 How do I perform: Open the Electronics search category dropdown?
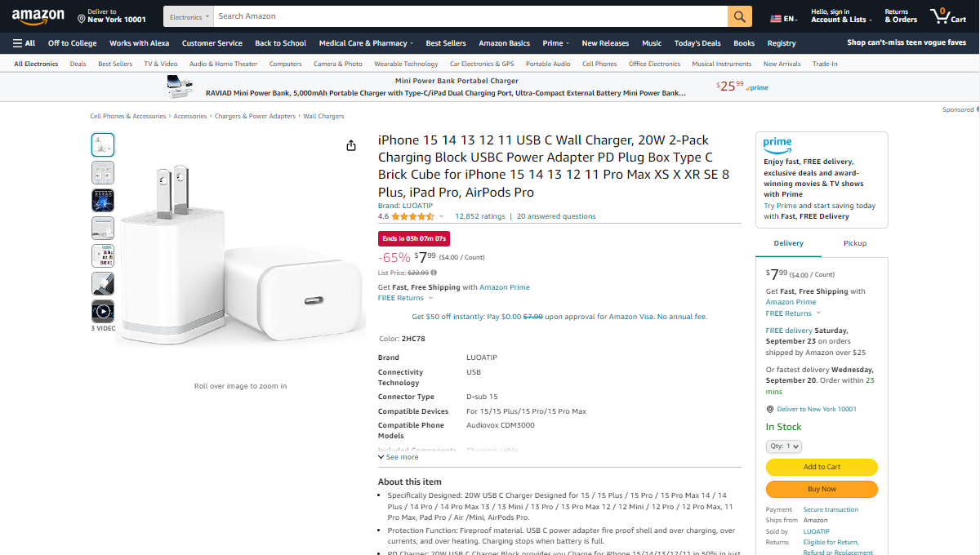[x=190, y=16]
